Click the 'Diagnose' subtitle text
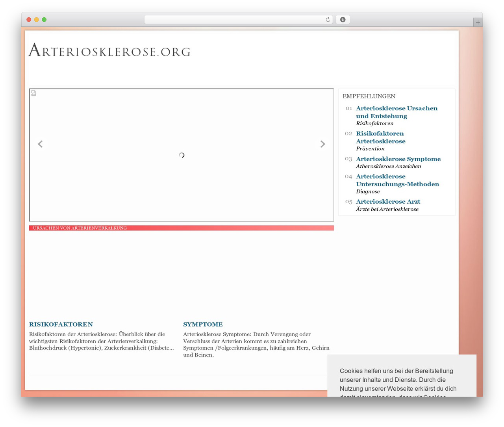504x427 pixels. coord(368,191)
